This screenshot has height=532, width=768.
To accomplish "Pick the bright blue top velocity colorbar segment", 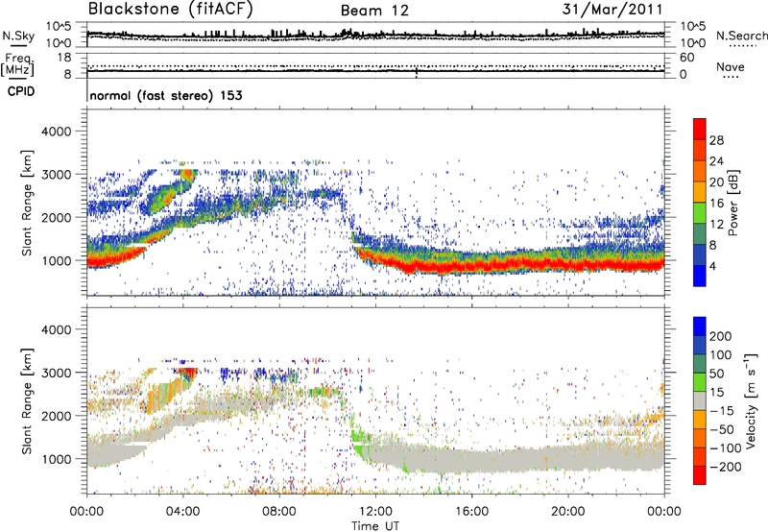I will coord(700,326).
